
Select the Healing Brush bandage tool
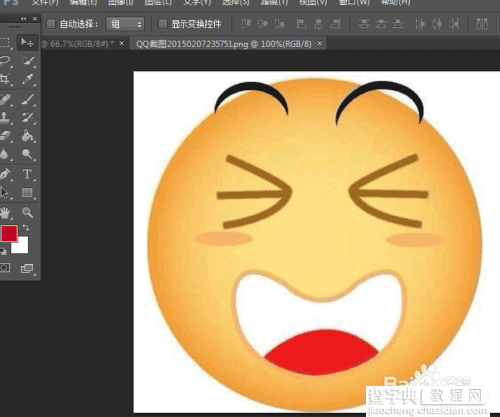pos(5,99)
